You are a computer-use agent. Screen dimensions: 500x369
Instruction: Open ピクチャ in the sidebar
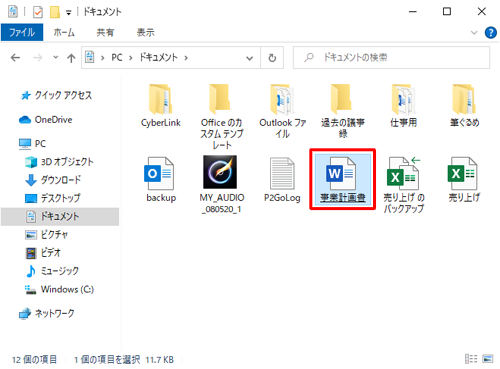pyautogui.click(x=47, y=234)
